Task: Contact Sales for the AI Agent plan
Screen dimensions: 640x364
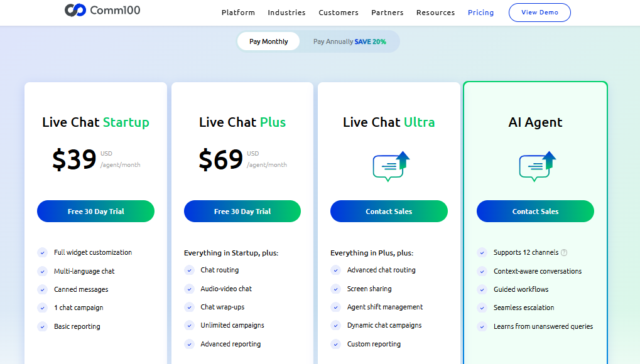Action: 535,211
